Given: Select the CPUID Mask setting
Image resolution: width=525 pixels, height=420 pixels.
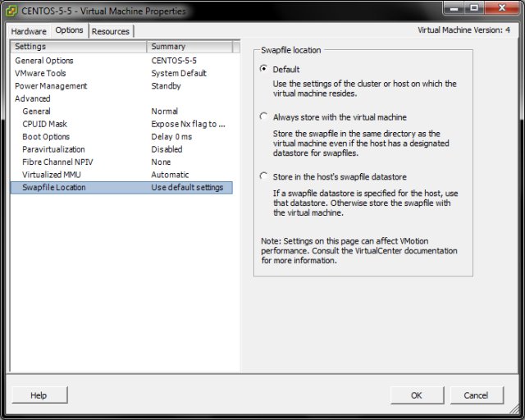Looking at the screenshot, I should click(121, 124).
